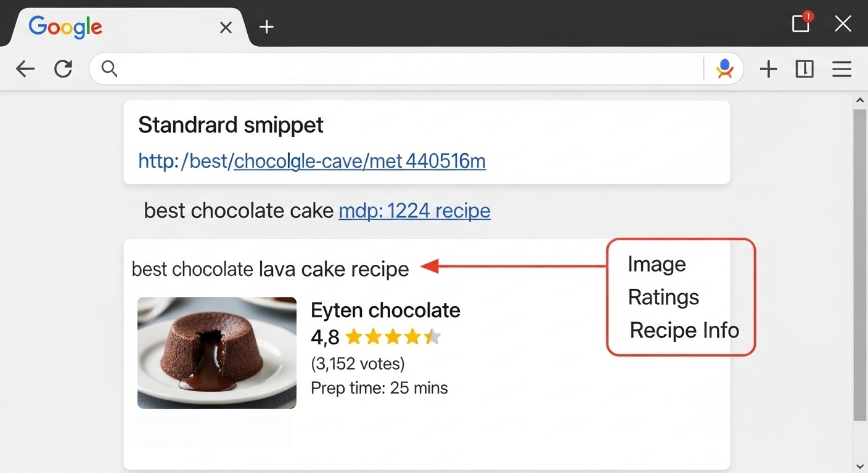Open the side panel icon

click(x=805, y=69)
